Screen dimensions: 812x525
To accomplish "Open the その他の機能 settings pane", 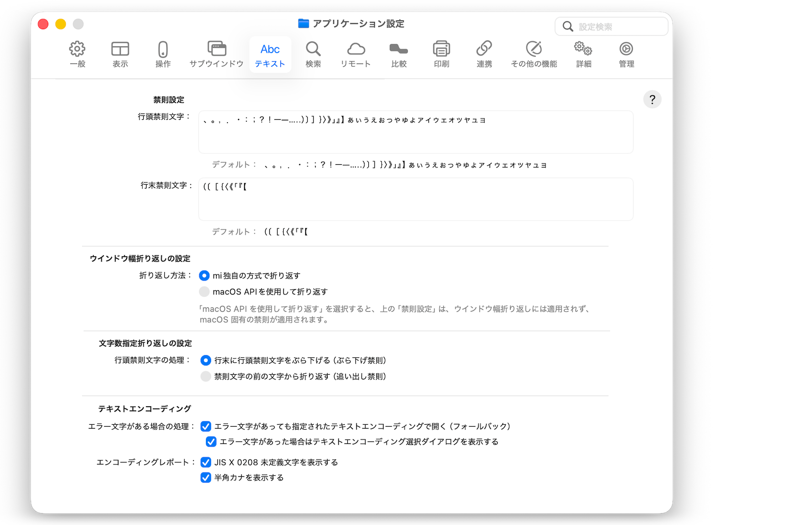I will (534, 54).
